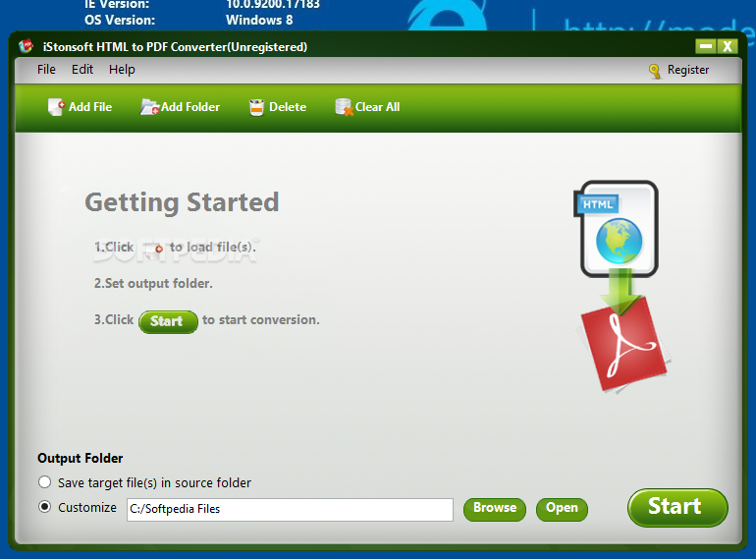Viewport: 756px width, 559px height.
Task: Click the Add File label
Action: 90,107
